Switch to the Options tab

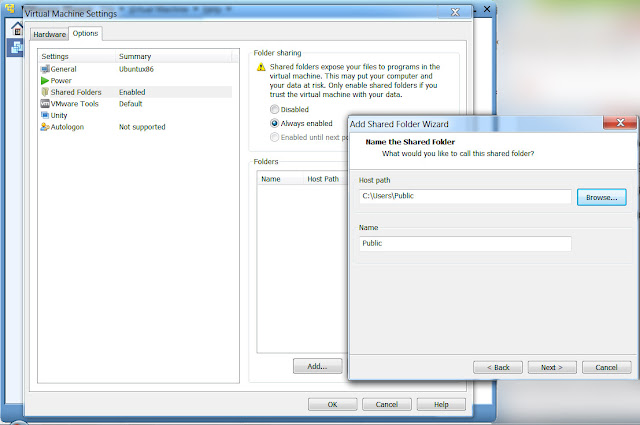[x=85, y=33]
